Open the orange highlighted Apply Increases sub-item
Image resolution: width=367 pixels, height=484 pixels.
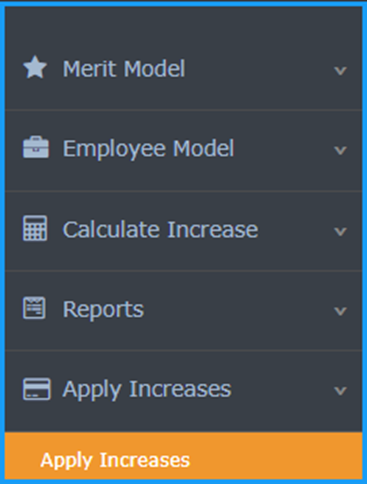(183, 456)
